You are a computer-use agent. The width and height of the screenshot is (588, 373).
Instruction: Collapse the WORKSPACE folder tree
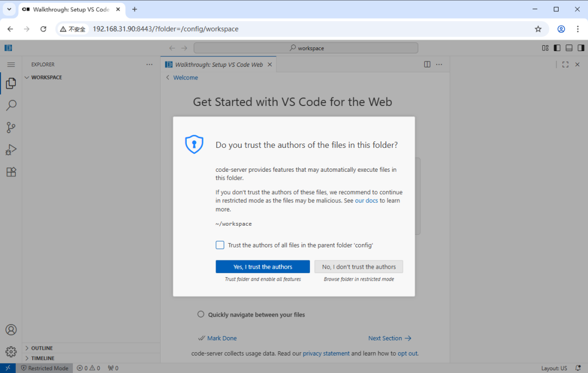tap(46, 77)
